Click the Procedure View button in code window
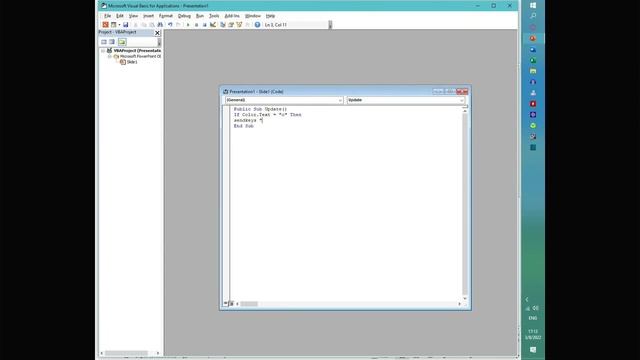Screen dimensions: 640x360 tap(225, 304)
